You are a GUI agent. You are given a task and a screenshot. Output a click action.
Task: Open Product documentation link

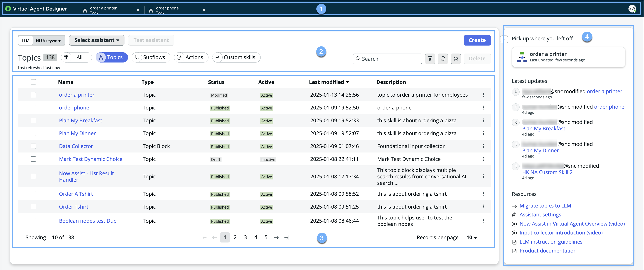(x=548, y=251)
